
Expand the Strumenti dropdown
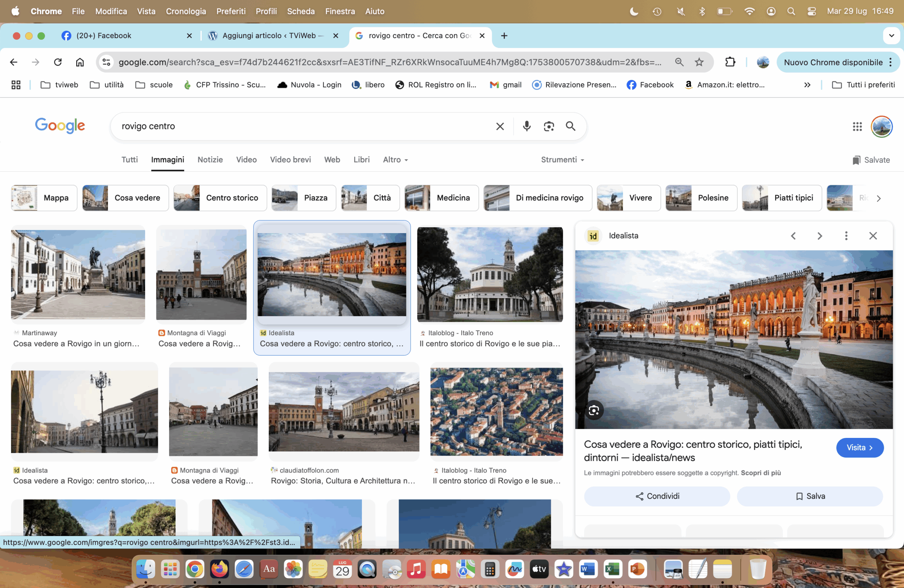coord(562,160)
